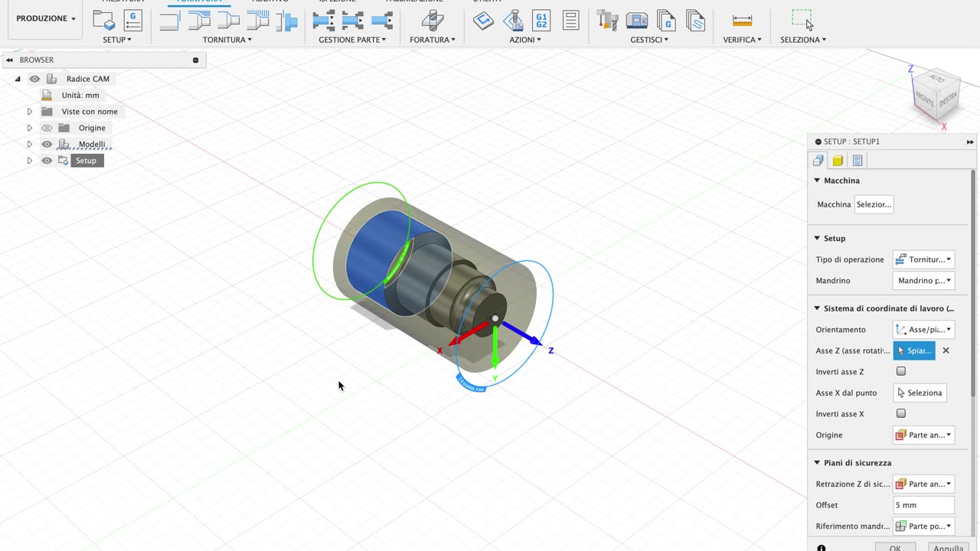
Task: Click the info icon at panel bottom
Action: (821, 548)
